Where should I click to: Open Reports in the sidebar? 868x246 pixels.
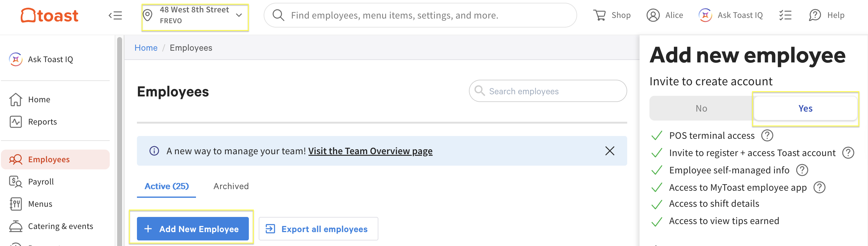[x=55, y=122]
